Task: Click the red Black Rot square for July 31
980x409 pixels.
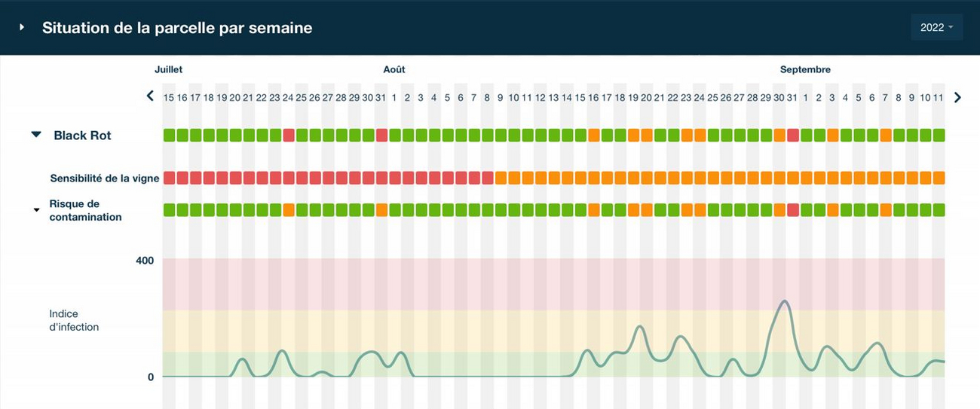Action: [x=381, y=136]
